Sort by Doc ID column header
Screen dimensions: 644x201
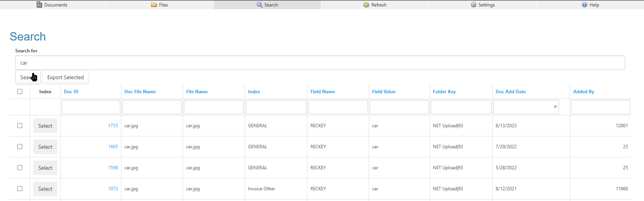(71, 92)
